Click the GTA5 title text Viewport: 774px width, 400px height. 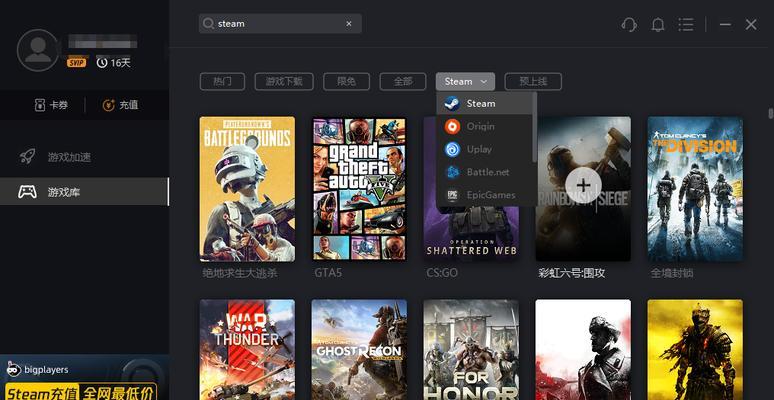[x=328, y=273]
